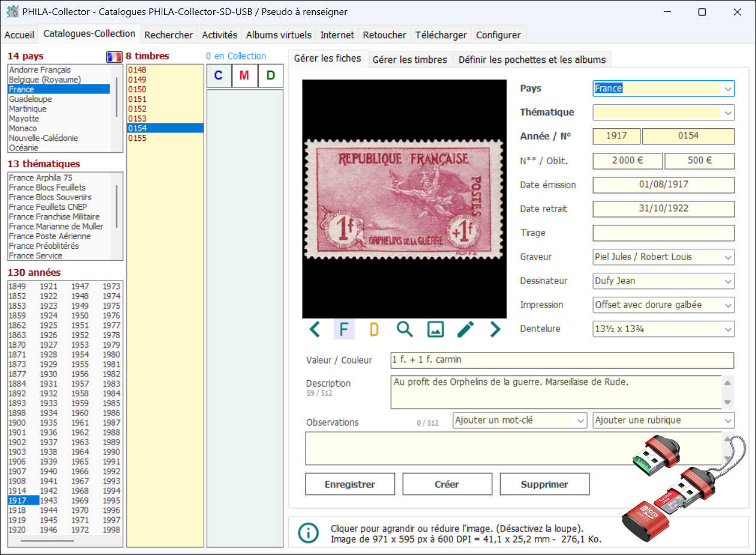The height and width of the screenshot is (555, 756).
Task: Toggle the F view under the stamp image
Action: click(344, 329)
